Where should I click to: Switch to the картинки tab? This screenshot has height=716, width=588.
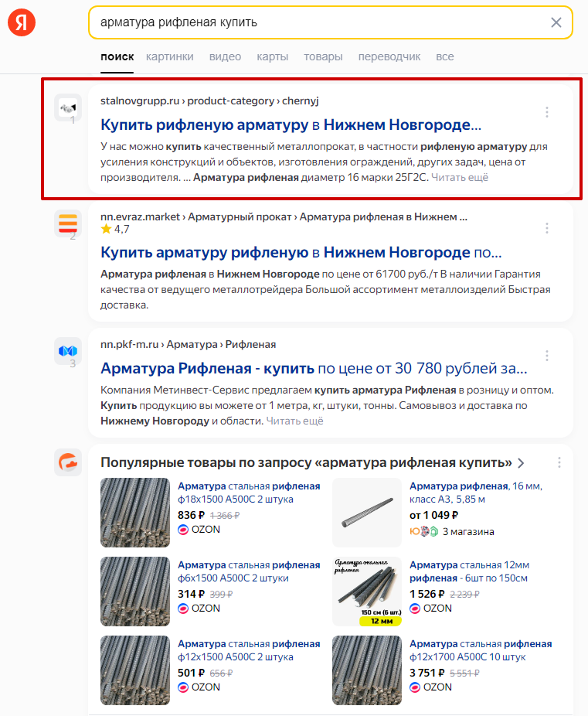(170, 56)
